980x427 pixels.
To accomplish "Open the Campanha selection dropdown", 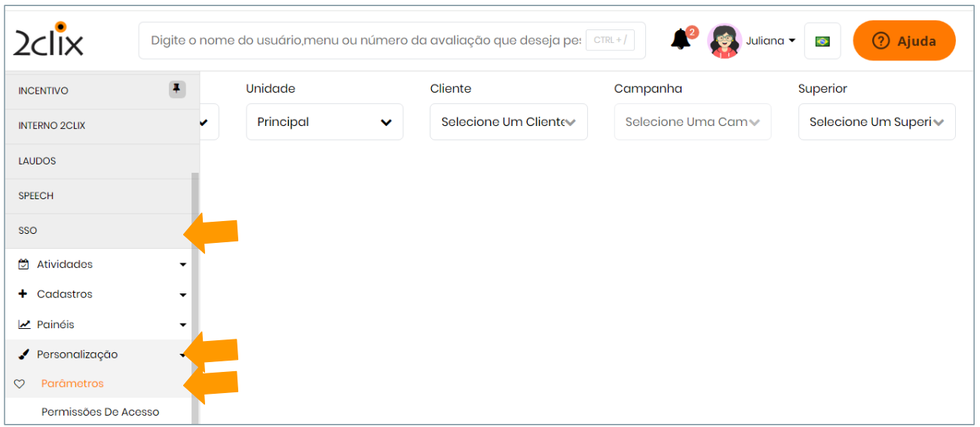I will pyautogui.click(x=692, y=122).
